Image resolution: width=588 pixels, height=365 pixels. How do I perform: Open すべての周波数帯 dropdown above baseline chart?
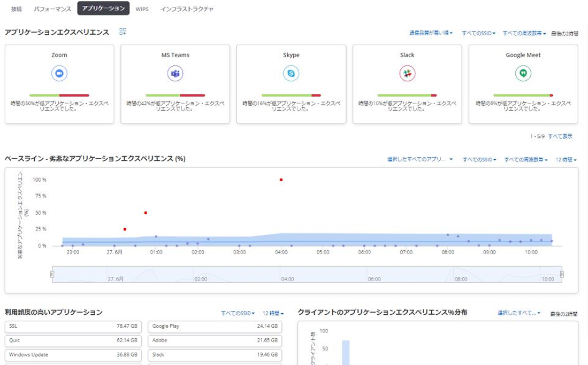click(526, 160)
